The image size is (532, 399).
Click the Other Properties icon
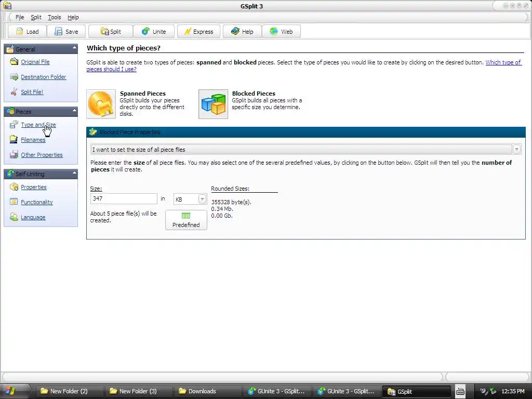(x=14, y=154)
